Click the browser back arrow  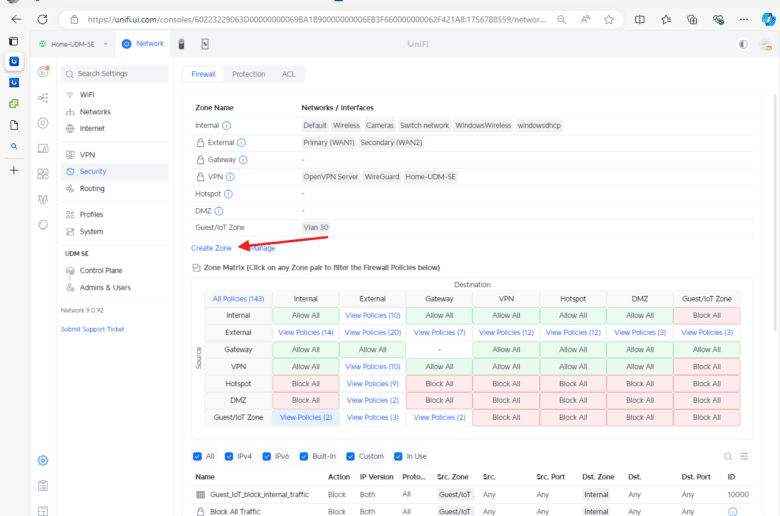(x=16, y=19)
